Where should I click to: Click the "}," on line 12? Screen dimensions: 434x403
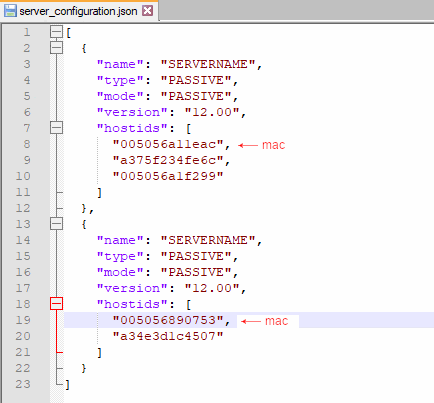[x=87, y=209]
